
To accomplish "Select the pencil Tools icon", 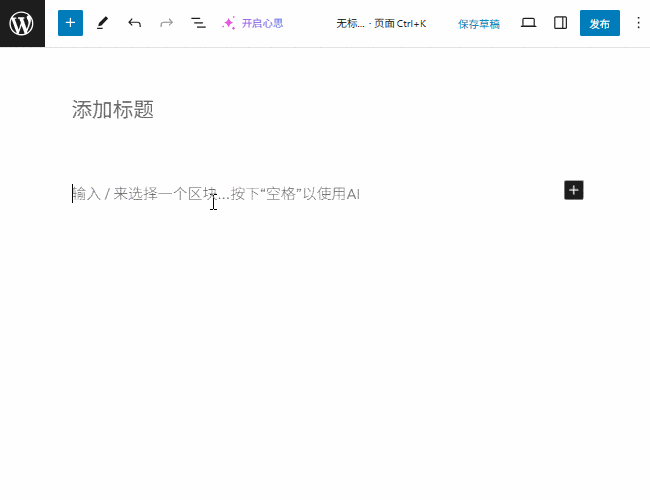I will click(102, 23).
